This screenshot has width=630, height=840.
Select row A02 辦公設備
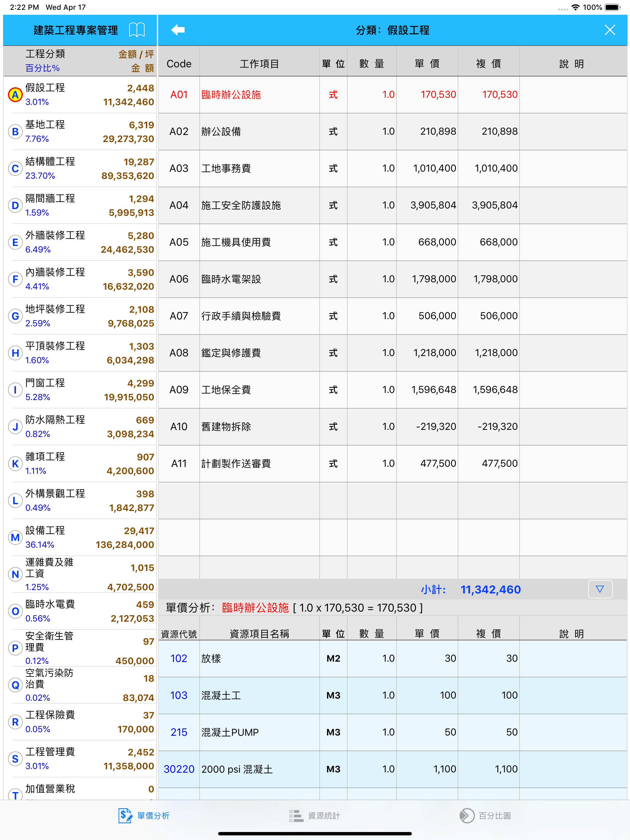(393, 131)
